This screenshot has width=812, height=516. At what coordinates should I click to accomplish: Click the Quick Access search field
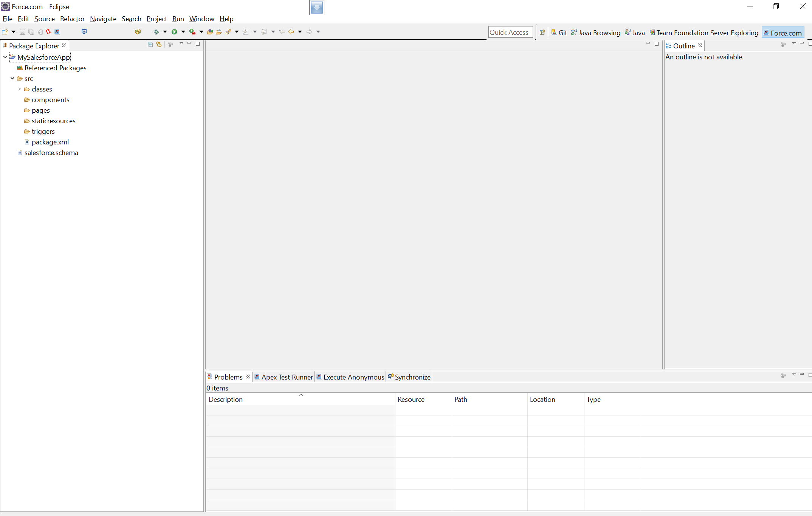coord(510,33)
